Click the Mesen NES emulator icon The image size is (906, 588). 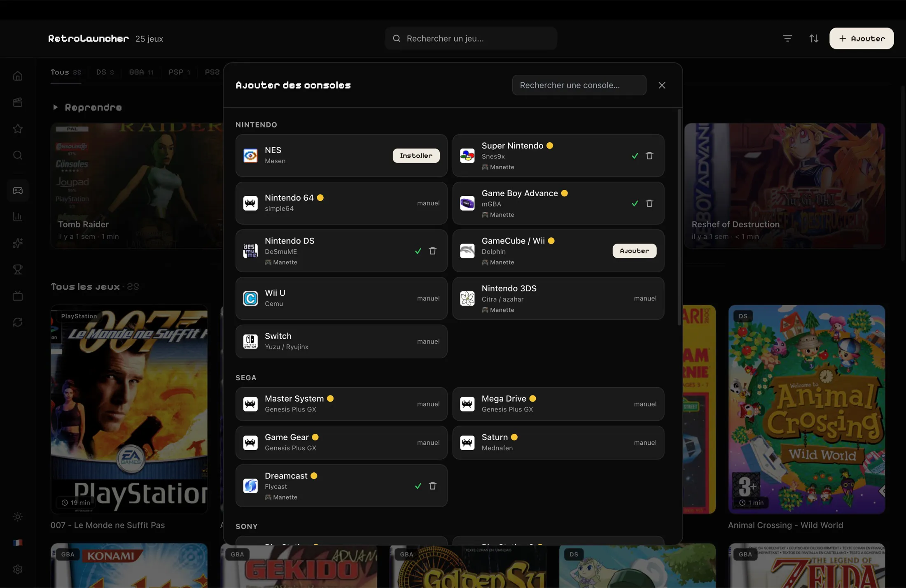(250, 156)
